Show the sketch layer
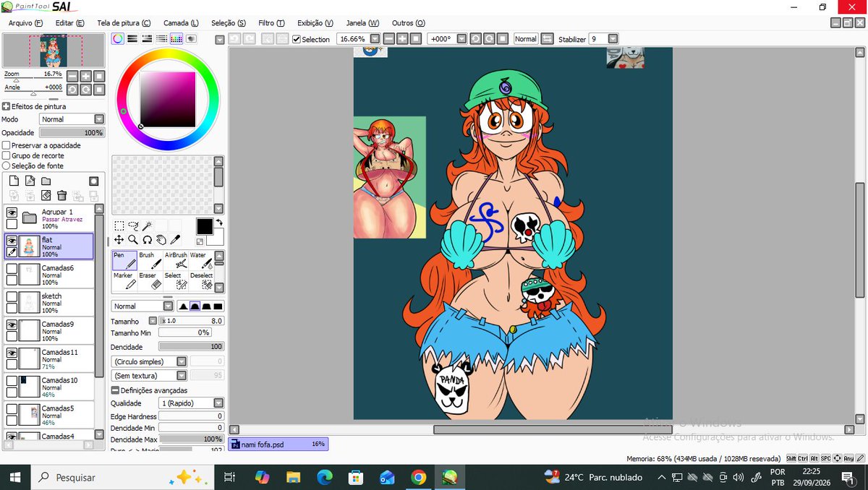This screenshot has height=490, width=868. [x=12, y=297]
